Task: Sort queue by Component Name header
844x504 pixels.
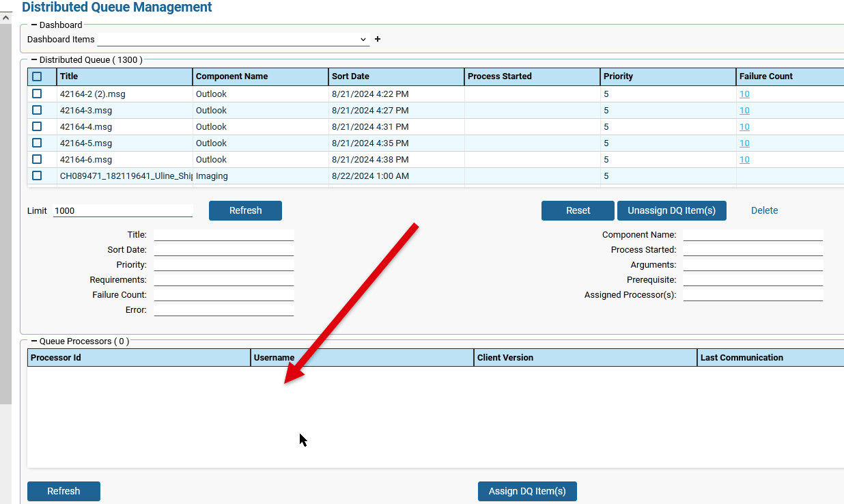Action: coord(261,76)
